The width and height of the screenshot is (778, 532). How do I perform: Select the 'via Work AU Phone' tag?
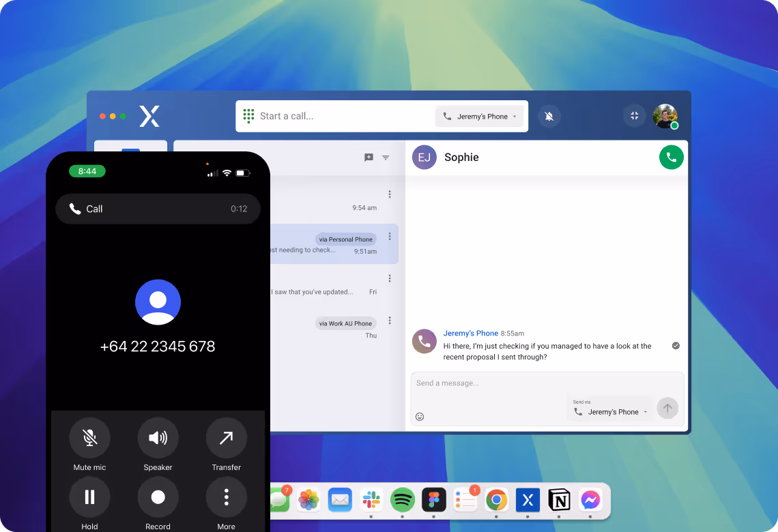coord(345,324)
